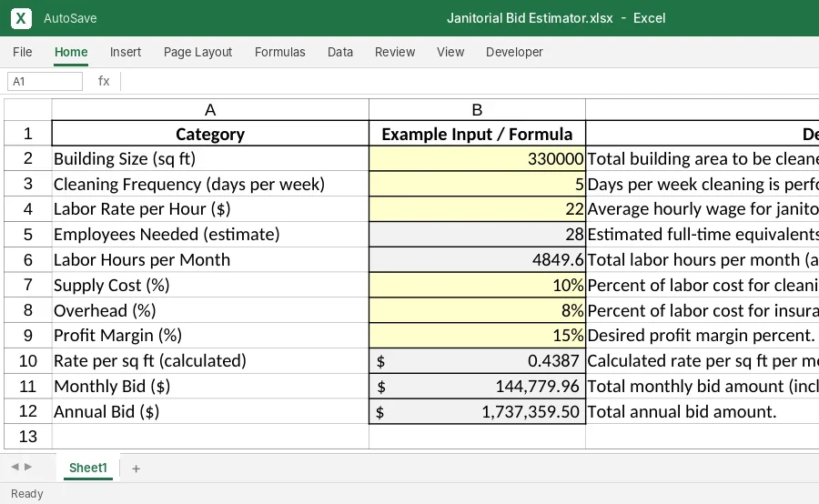819x504 pixels.
Task: Click the select-all corner of the grid
Action: tap(27, 110)
